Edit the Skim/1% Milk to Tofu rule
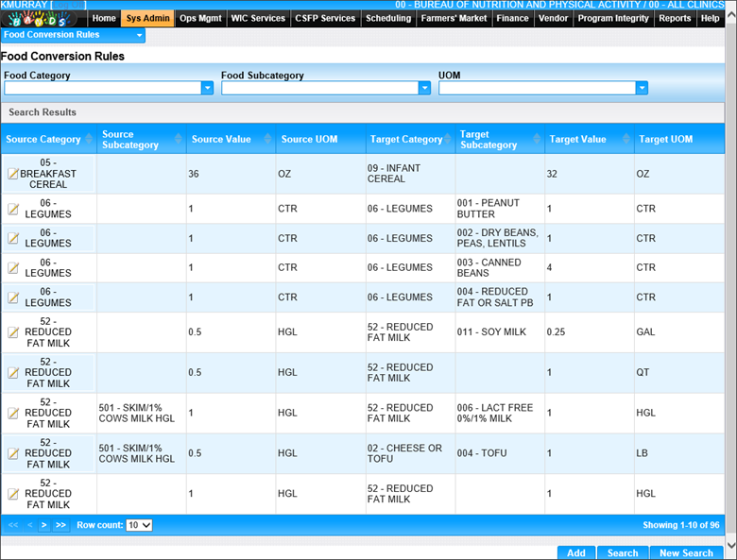 pyautogui.click(x=13, y=453)
